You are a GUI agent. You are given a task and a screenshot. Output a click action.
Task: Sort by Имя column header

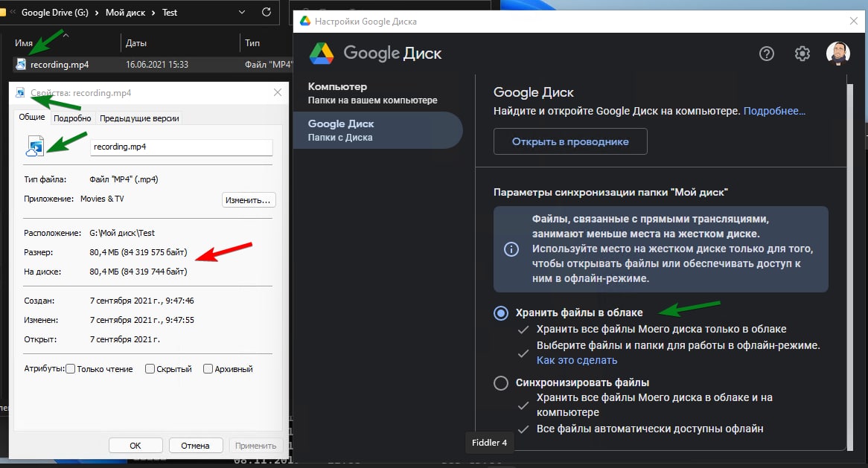coord(23,42)
